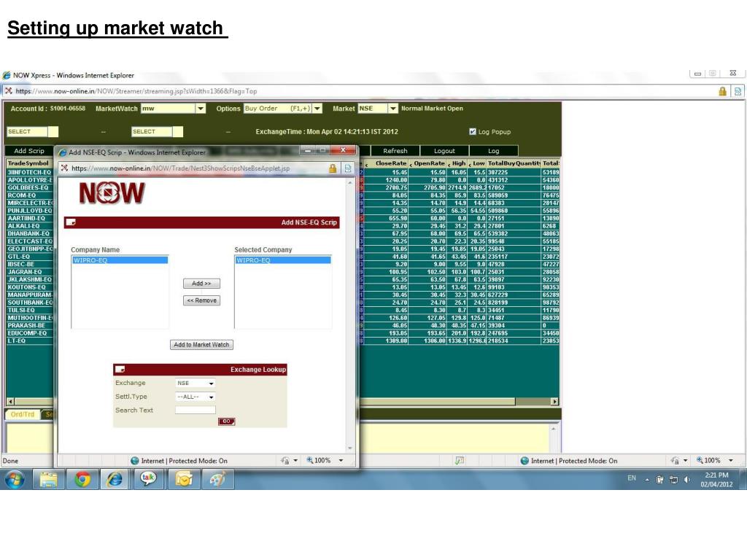This screenshot has height=560, width=747.
Task: Open Outlook mail taskbar icon
Action: click(x=184, y=479)
